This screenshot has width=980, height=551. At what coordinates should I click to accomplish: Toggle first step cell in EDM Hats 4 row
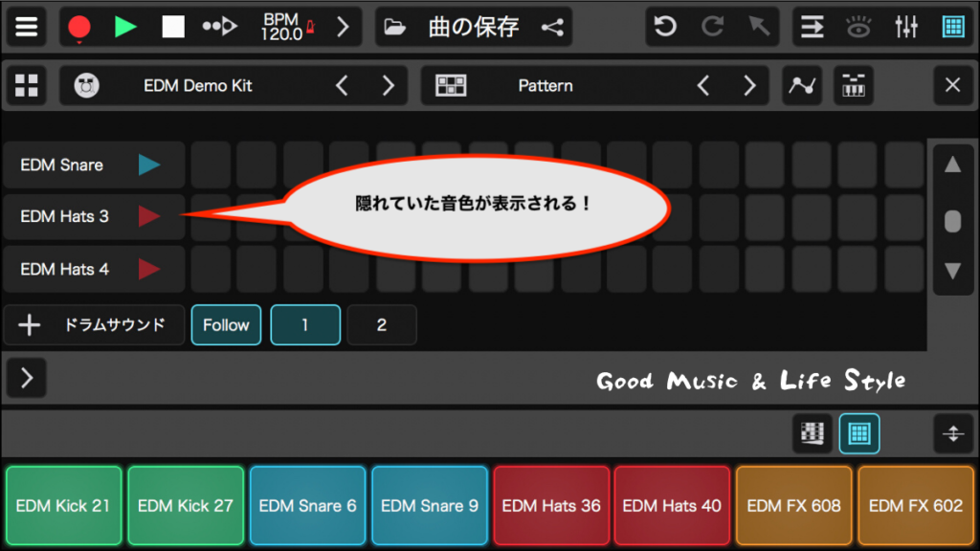(211, 269)
